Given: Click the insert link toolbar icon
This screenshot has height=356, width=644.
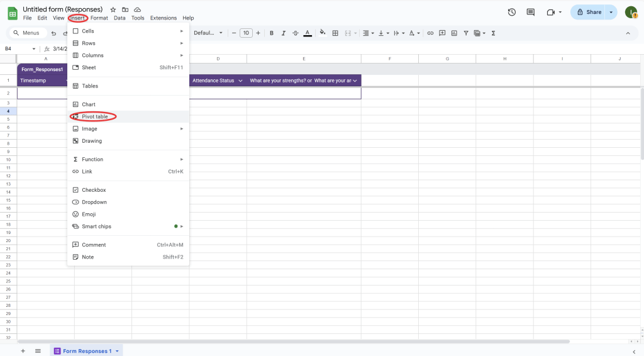Looking at the screenshot, I should coord(430,33).
